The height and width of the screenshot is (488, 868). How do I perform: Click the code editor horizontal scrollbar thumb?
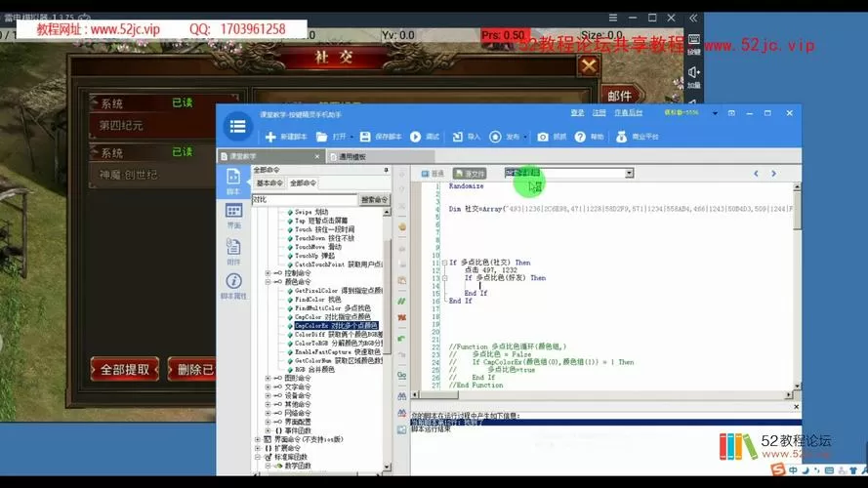(438, 395)
